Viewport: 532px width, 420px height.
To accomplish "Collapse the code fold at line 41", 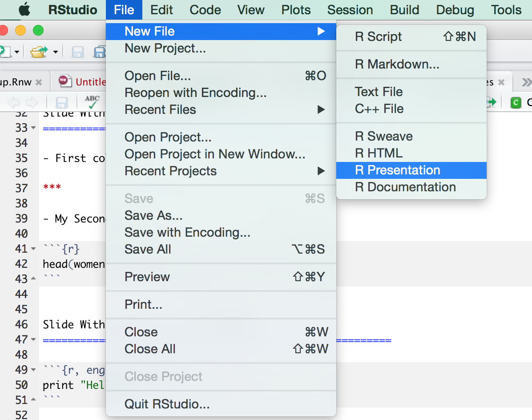I will (33, 249).
